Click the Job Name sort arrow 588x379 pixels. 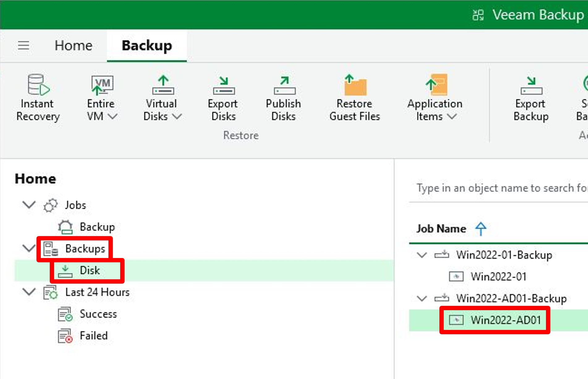(481, 229)
